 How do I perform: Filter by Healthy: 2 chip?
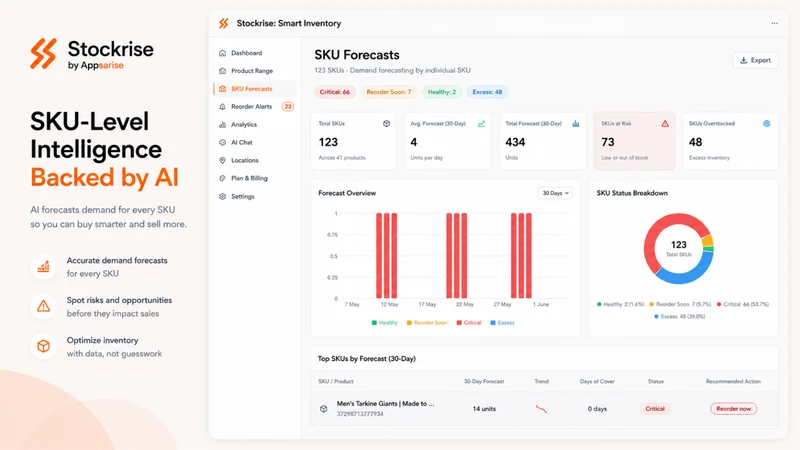pyautogui.click(x=442, y=92)
